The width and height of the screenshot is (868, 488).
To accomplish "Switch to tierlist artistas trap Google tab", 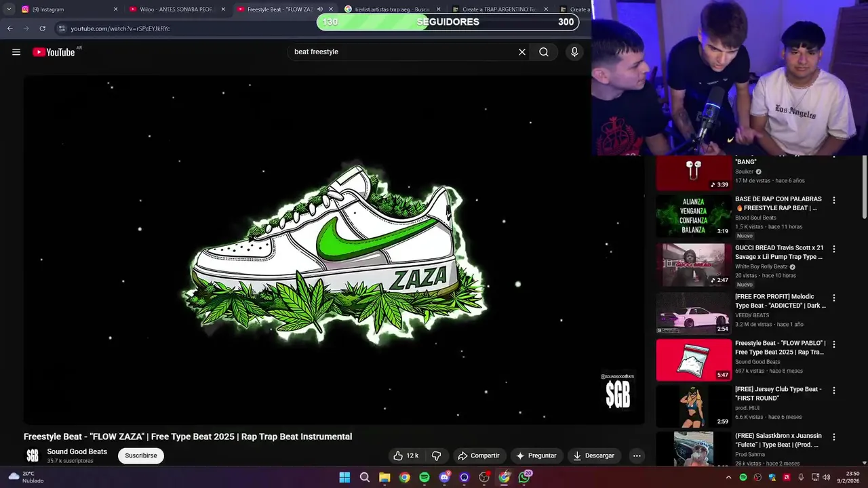I will pos(393,9).
